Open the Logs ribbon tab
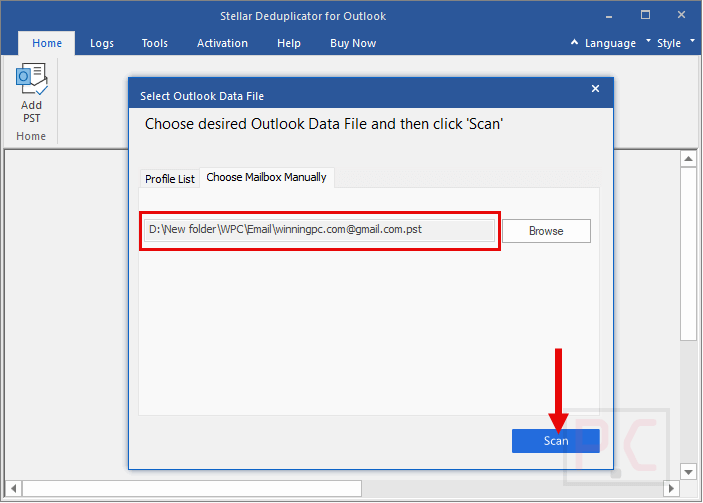Viewport: 703px width, 503px height. click(102, 43)
